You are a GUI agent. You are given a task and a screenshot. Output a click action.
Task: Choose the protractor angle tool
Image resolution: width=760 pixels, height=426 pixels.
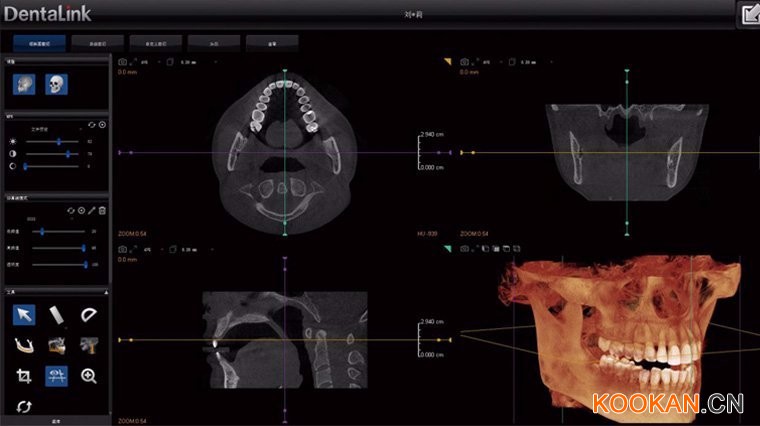point(89,315)
